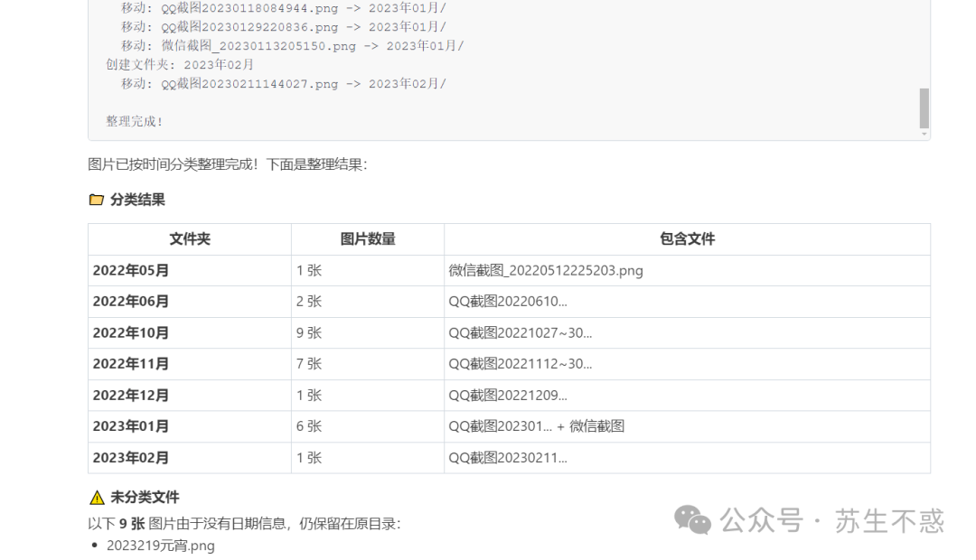Click the warning icon beside 未分类文件
This screenshot has height=560, width=976.
click(97, 497)
